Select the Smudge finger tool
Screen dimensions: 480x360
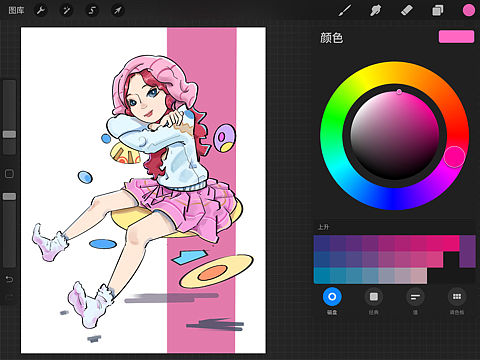click(x=375, y=10)
